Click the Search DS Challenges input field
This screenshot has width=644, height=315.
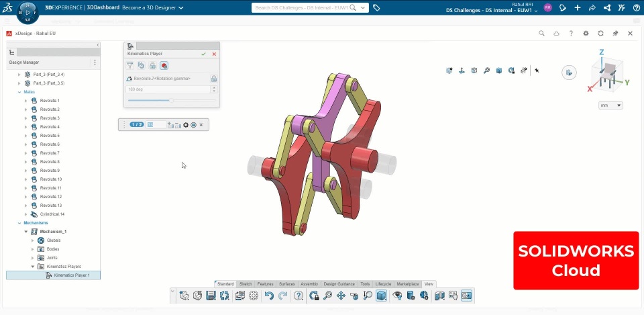click(302, 7)
